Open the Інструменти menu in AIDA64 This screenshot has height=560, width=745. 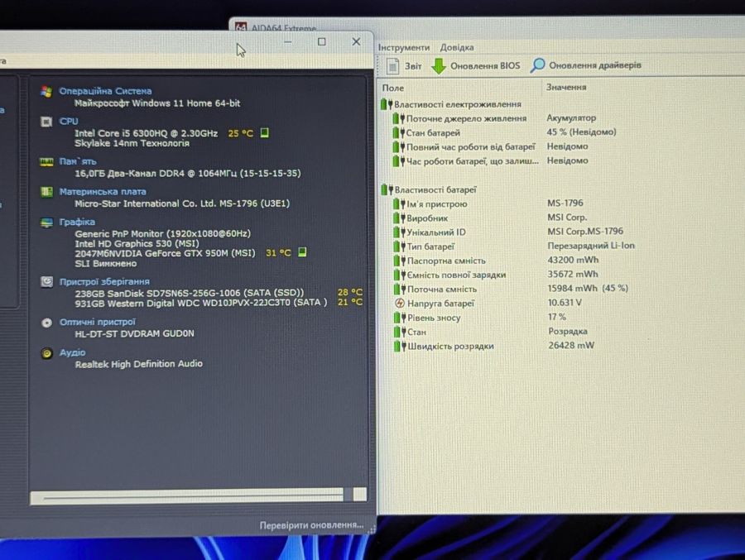click(x=403, y=47)
